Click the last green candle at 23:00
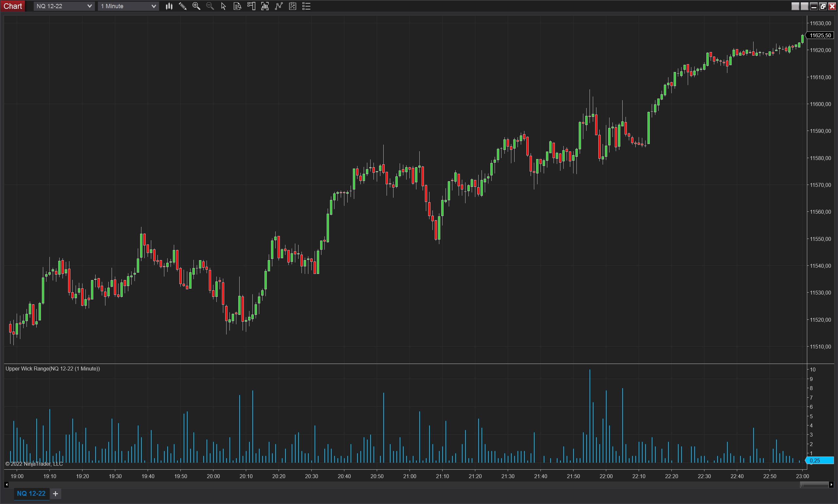 click(x=802, y=38)
